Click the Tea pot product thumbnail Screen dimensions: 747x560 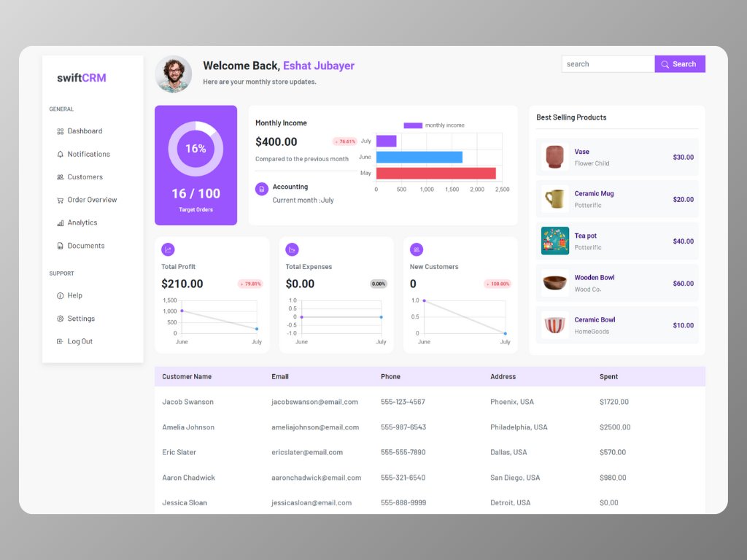point(555,241)
